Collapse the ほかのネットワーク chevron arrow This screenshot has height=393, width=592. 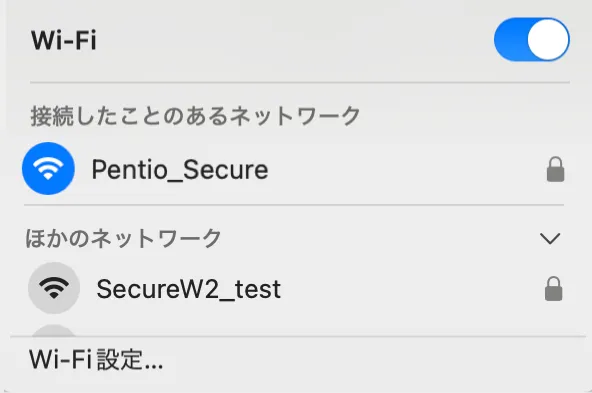click(550, 239)
